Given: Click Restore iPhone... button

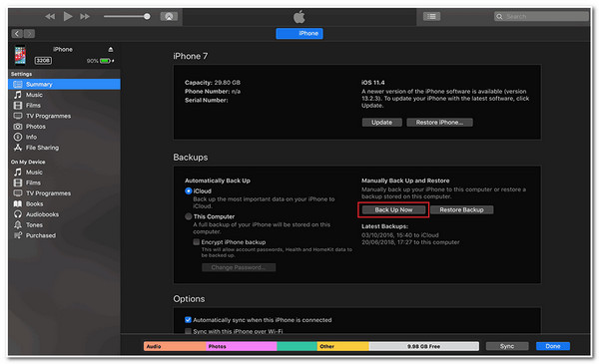Looking at the screenshot, I should pyautogui.click(x=439, y=122).
